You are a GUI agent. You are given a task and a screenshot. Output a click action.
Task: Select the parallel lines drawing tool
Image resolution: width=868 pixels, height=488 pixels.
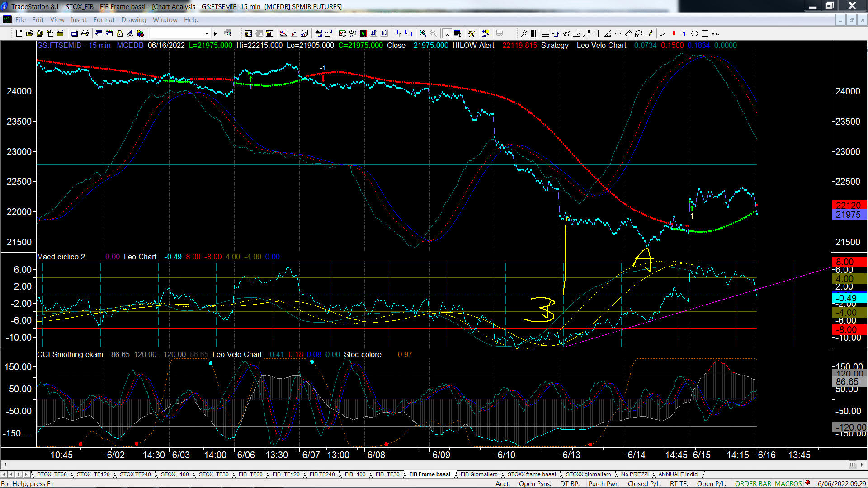(628, 33)
